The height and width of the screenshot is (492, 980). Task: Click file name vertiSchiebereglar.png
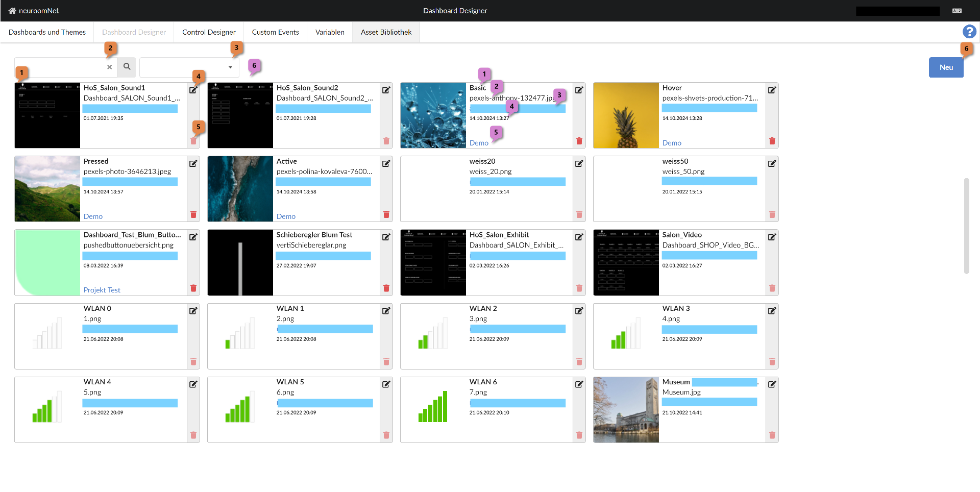tap(311, 245)
